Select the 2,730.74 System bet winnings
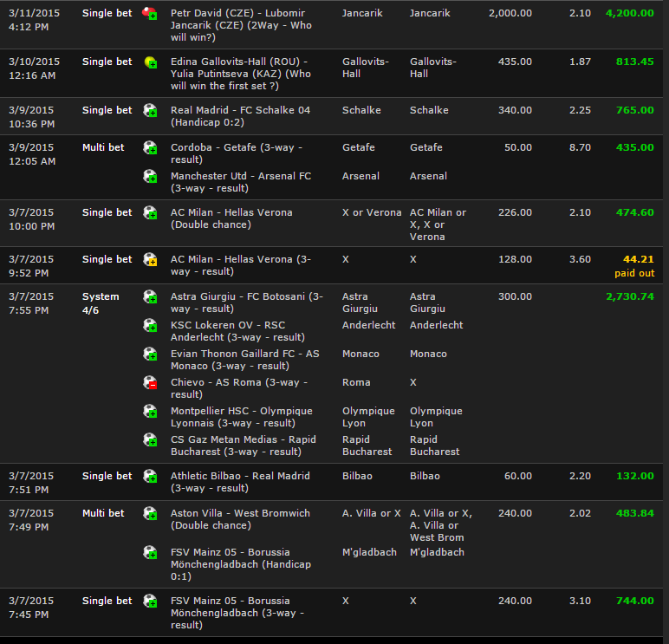Screen dimensions: 669x644 (x=630, y=296)
